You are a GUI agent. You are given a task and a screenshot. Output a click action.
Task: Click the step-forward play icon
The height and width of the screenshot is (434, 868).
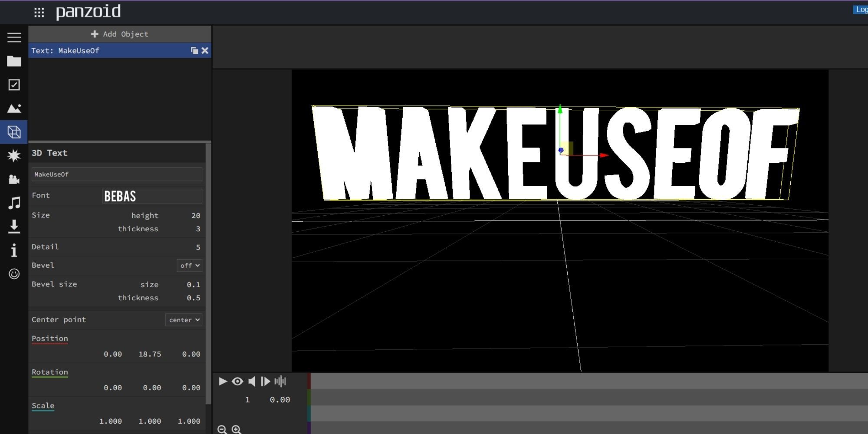[x=266, y=381]
